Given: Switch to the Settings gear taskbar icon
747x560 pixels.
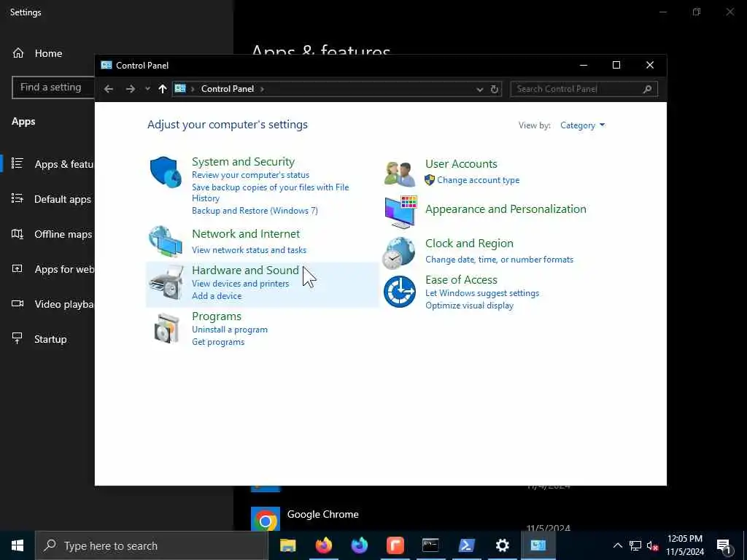Looking at the screenshot, I should click(x=502, y=545).
